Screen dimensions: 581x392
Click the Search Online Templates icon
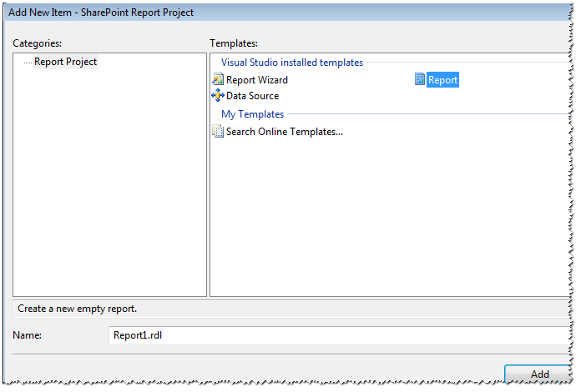click(x=218, y=132)
